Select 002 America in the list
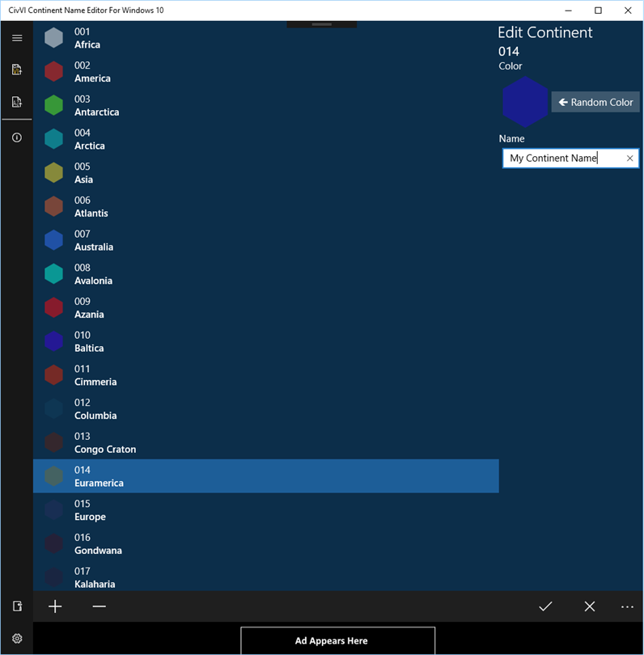Screen dimensions: 644x655 click(266, 72)
